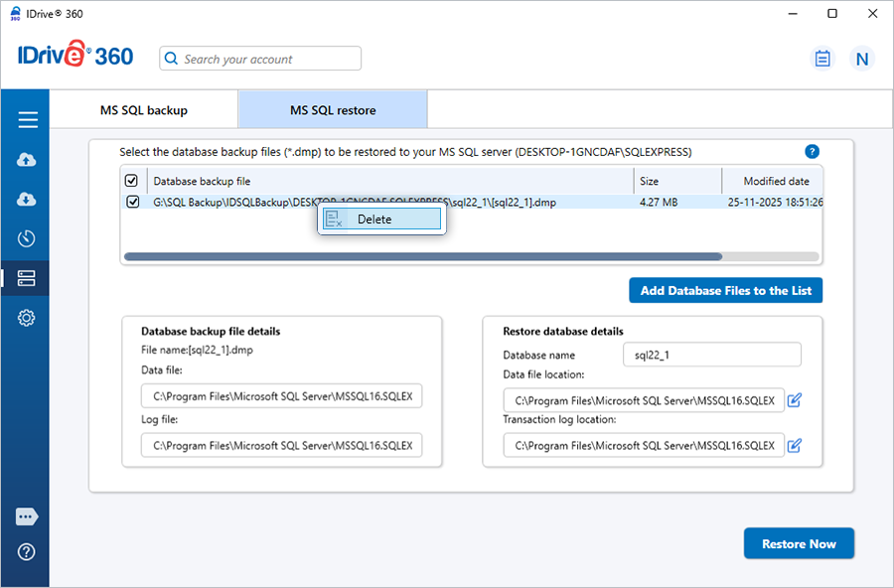Viewport: 894px width, 588px height.
Task: Open the chat message icon in sidebar
Action: 27,517
